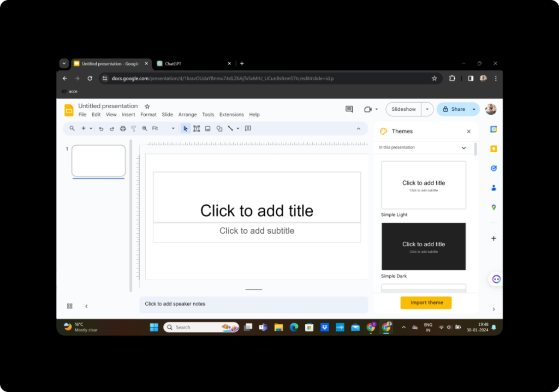This screenshot has width=559, height=392.
Task: Click the Add comment toolbar icon
Action: click(x=248, y=128)
